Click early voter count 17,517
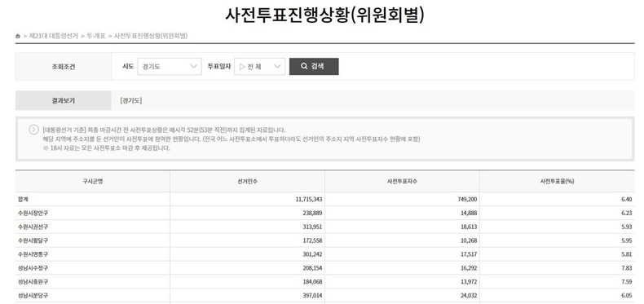Viewport: 644px width, 304px height. (469, 254)
